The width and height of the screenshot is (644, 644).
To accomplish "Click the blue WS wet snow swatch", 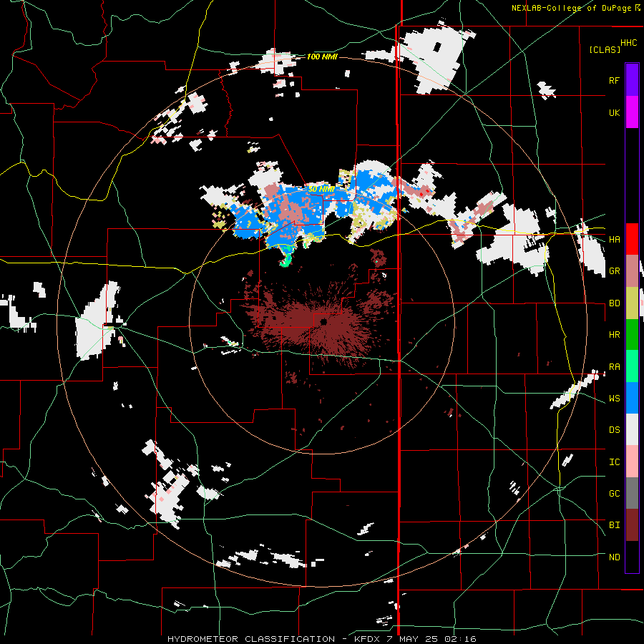I will [x=632, y=398].
